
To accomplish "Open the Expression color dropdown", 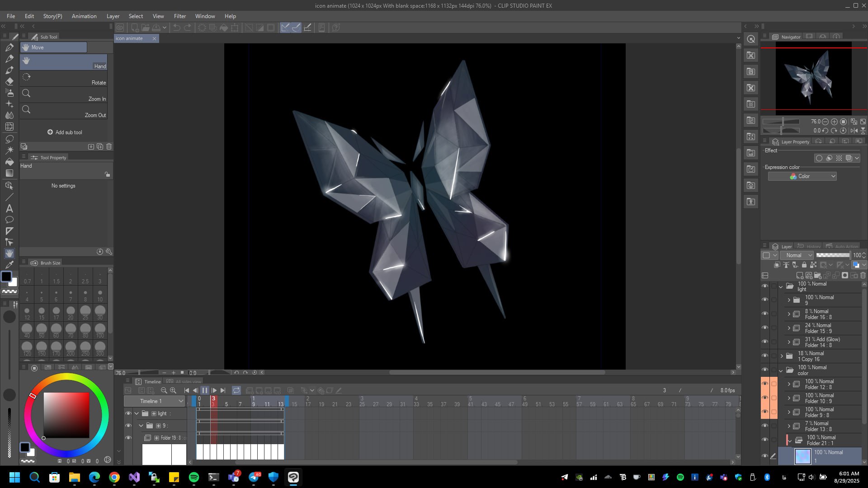I will [x=802, y=176].
